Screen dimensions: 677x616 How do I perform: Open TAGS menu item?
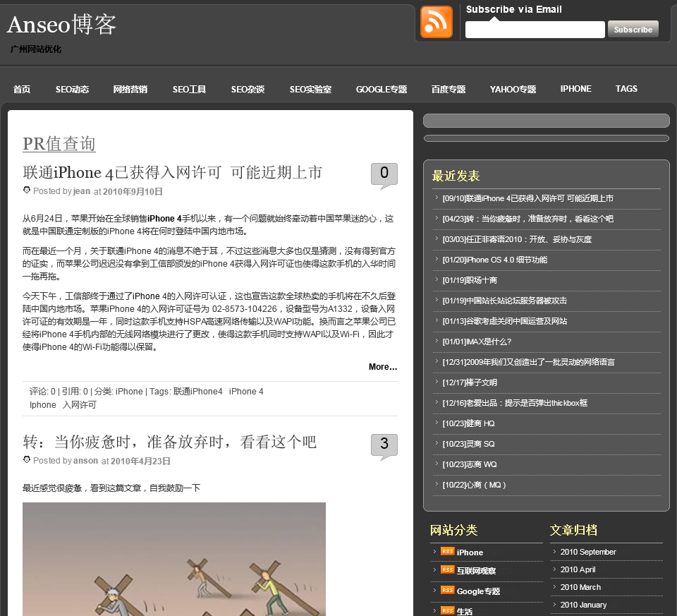point(626,89)
